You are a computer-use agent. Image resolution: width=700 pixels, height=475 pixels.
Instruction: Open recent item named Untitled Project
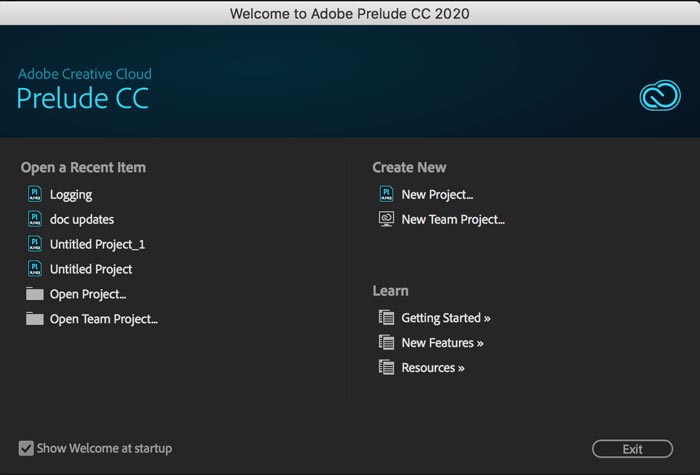click(x=91, y=269)
